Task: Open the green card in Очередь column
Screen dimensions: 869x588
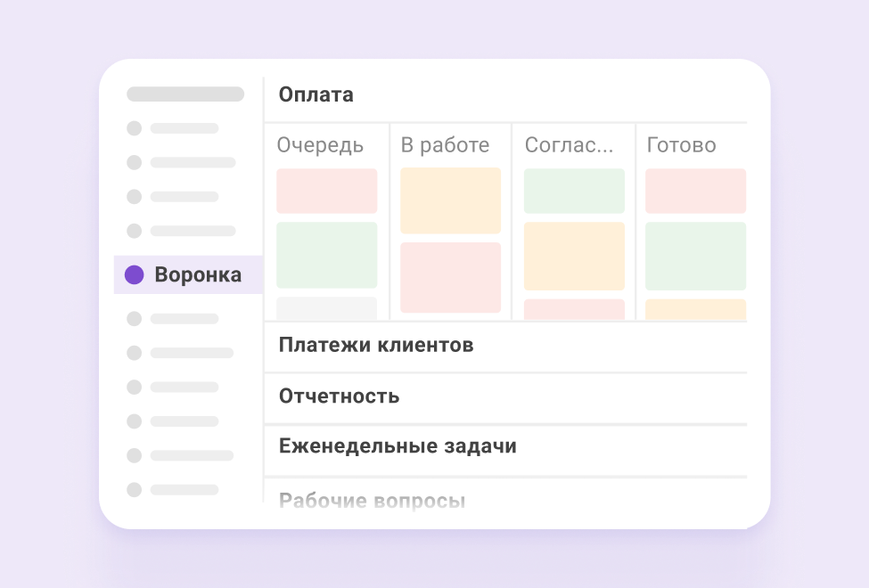Action: (327, 255)
